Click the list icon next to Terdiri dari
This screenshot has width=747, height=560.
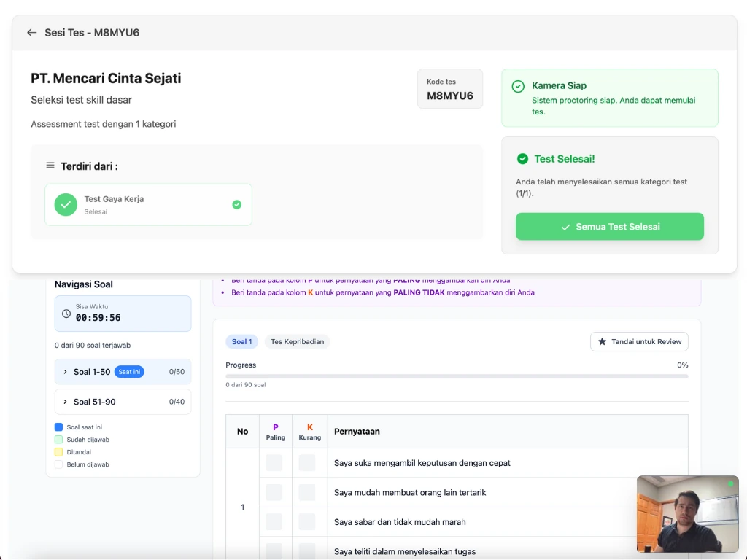[x=50, y=166]
